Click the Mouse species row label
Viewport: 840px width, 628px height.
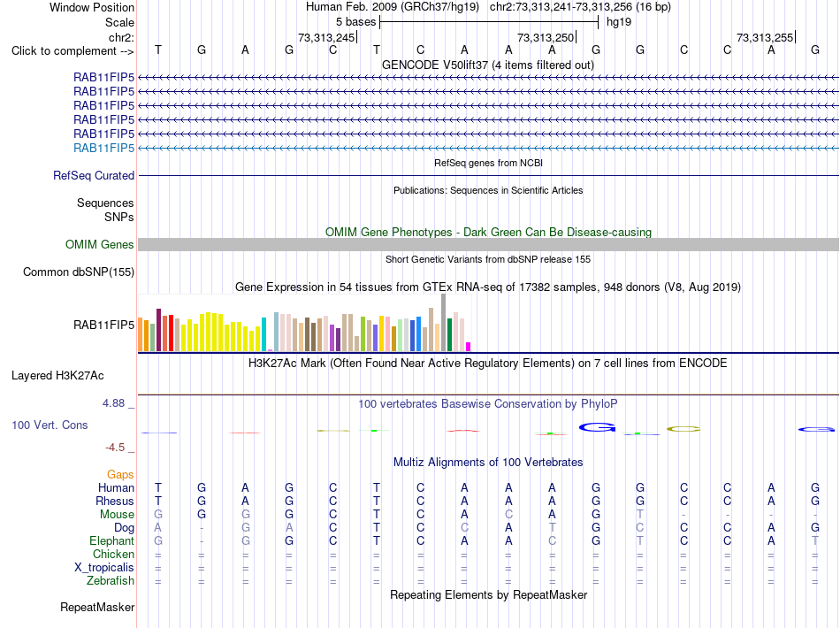coord(117,515)
